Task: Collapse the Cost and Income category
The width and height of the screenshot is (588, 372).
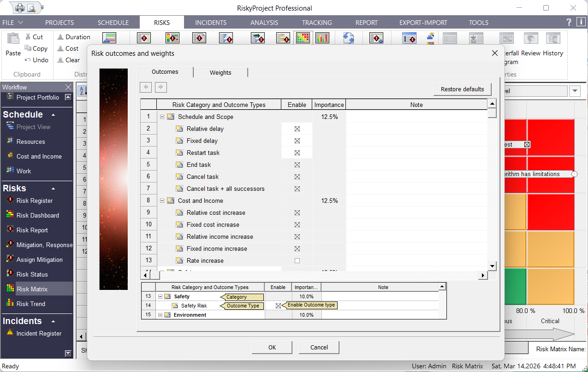Action: [x=162, y=201]
